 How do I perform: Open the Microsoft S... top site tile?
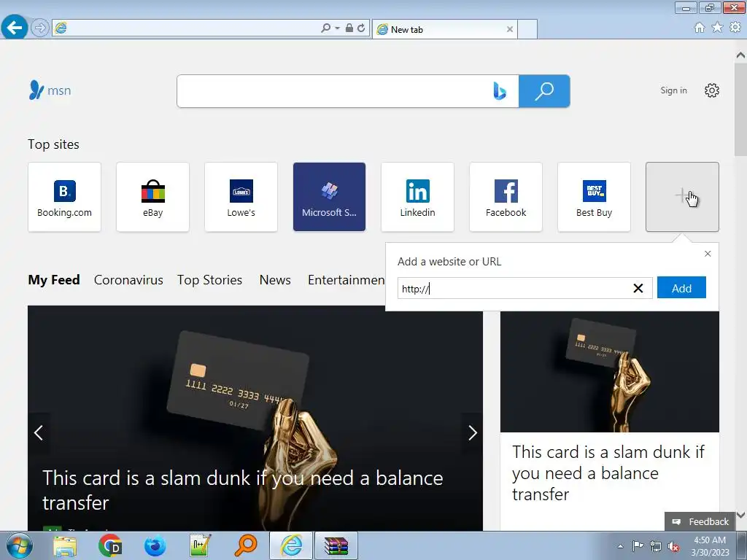(x=329, y=197)
